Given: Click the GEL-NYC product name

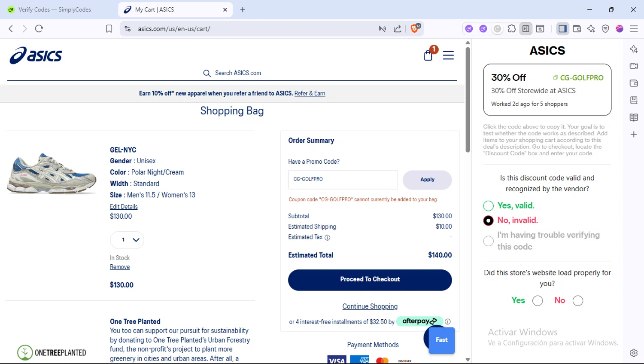Looking at the screenshot, I should coord(123,150).
